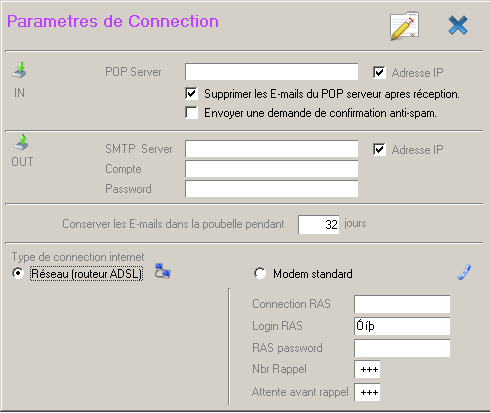The height and width of the screenshot is (413, 490).
Task: Click the blue X close icon
Action: 458,25
